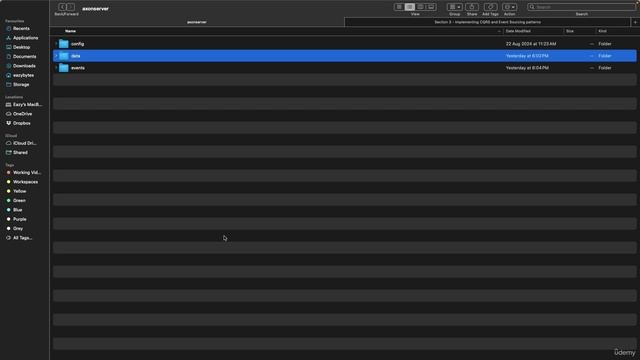This screenshot has width=640, height=360.
Task: Click into the Search field
Action: (582, 7)
